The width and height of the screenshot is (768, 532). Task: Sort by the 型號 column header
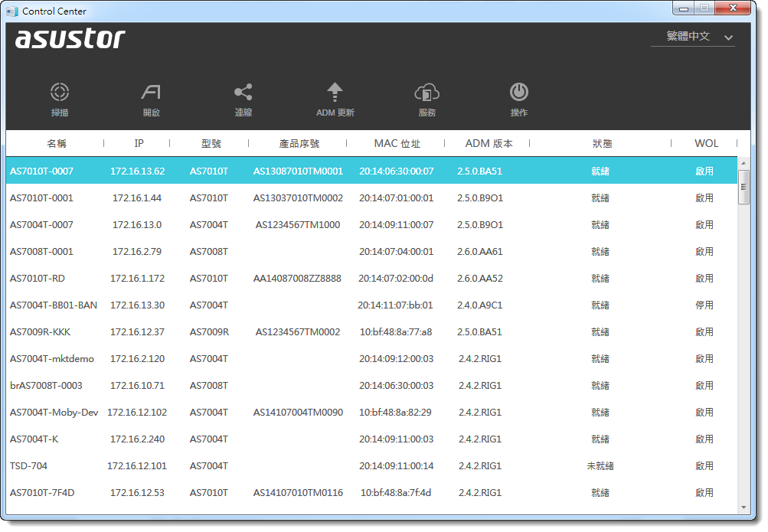211,143
